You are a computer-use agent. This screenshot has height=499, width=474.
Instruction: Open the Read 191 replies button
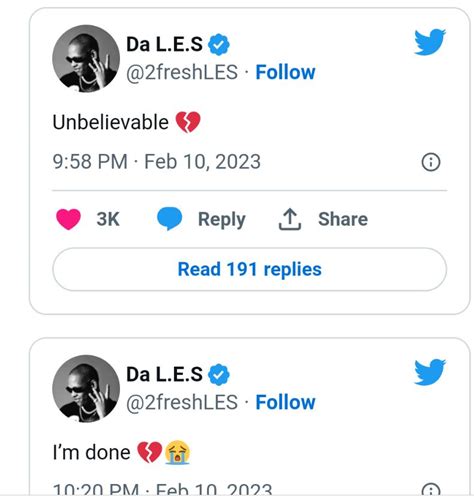click(x=249, y=269)
